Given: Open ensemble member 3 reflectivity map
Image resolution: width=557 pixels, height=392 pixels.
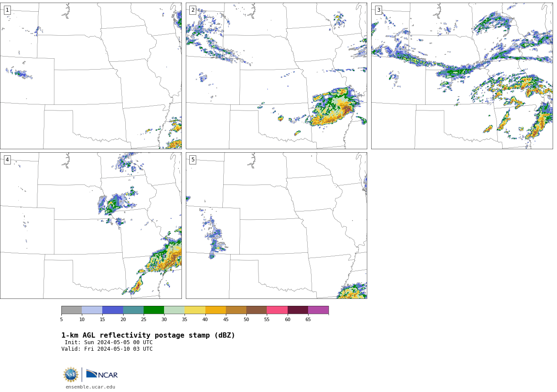Looking at the screenshot, I should (x=462, y=76).
